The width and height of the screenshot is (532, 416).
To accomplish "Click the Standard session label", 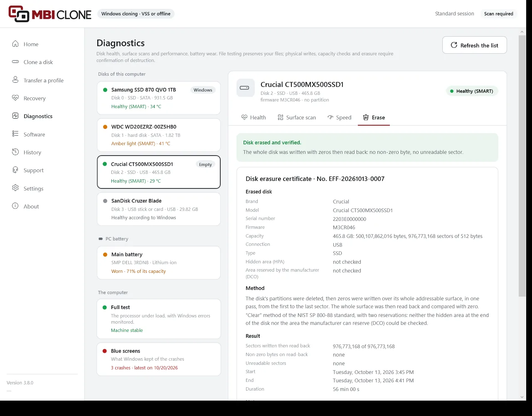I will 455,14.
